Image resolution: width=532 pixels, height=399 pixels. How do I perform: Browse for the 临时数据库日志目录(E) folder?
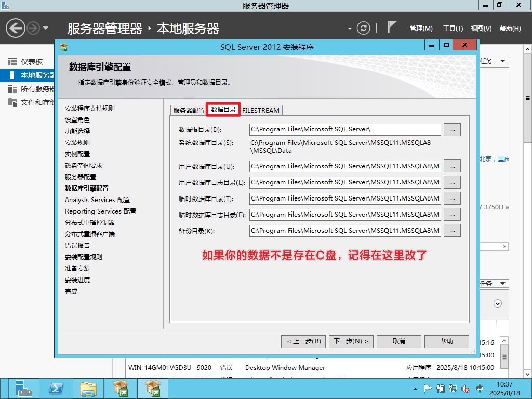click(x=453, y=215)
